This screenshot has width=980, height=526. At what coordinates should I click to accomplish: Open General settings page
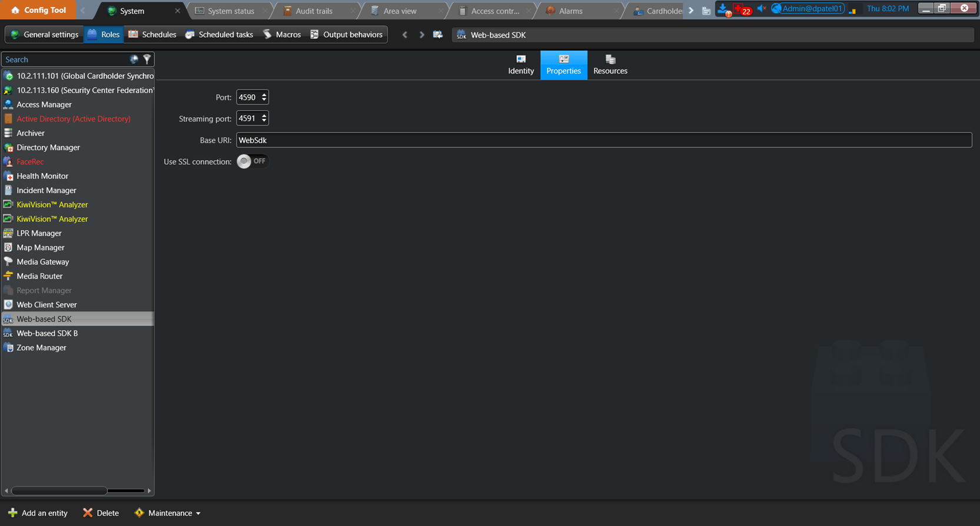point(44,34)
